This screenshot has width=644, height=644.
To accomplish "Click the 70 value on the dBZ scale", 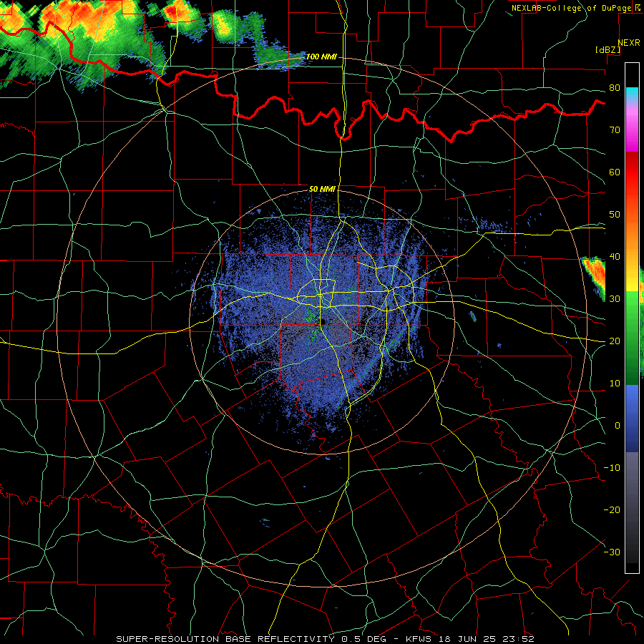I will pyautogui.click(x=615, y=130).
